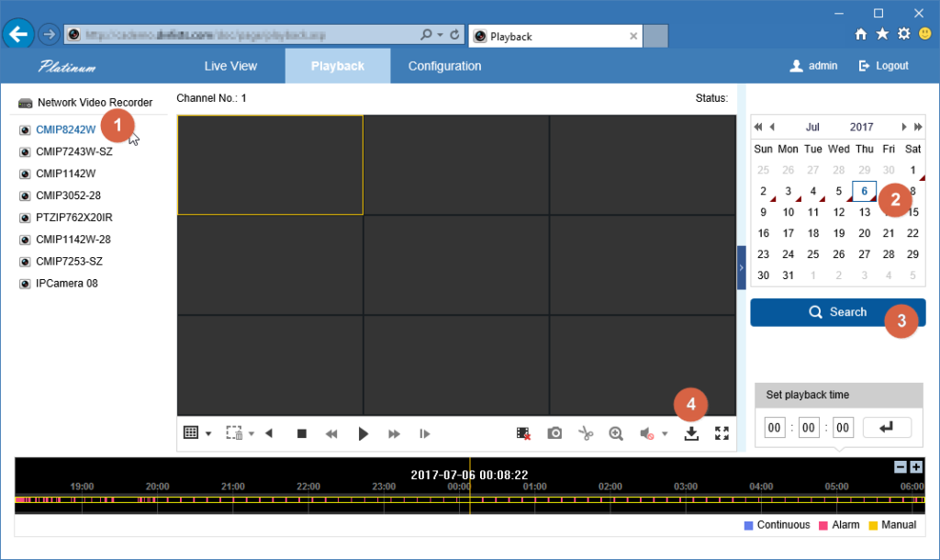Select IPCamera 08 in list
Image resolution: width=940 pixels, height=560 pixels.
point(66,284)
